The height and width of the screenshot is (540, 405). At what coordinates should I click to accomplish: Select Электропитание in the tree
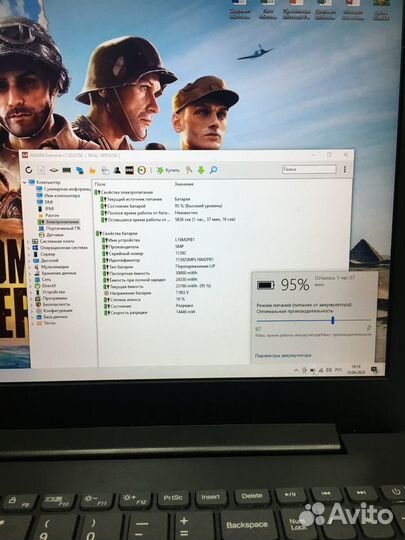click(59, 222)
